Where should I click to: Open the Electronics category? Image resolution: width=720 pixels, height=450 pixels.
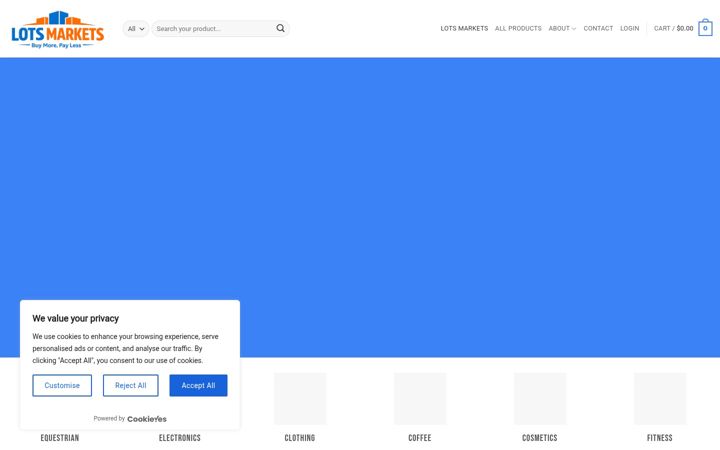[180, 438]
